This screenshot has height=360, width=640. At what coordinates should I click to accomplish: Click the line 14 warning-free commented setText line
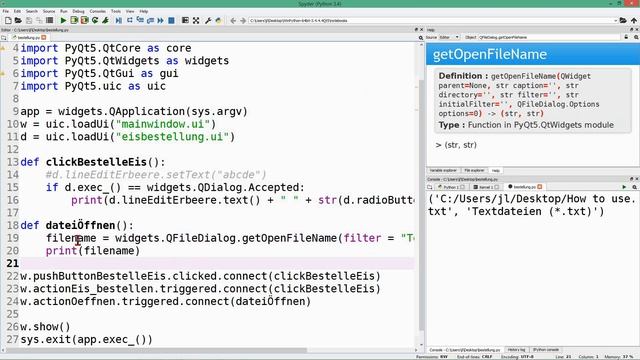156,175
